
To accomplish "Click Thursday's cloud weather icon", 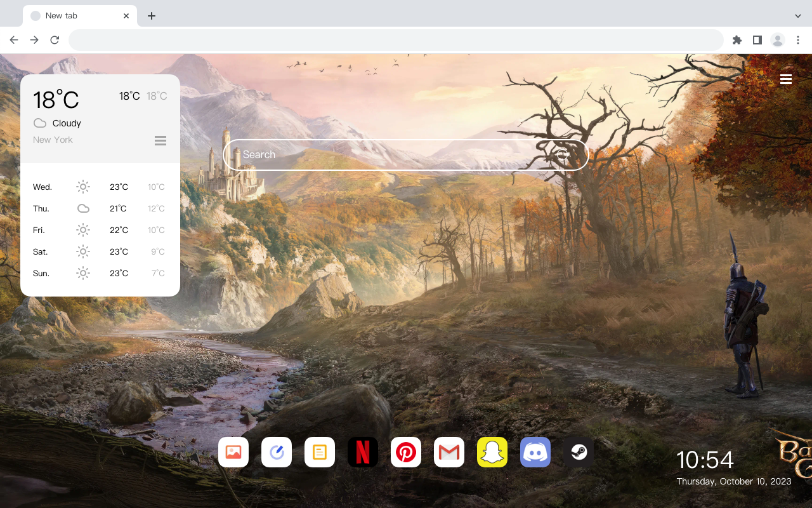I will click(83, 208).
